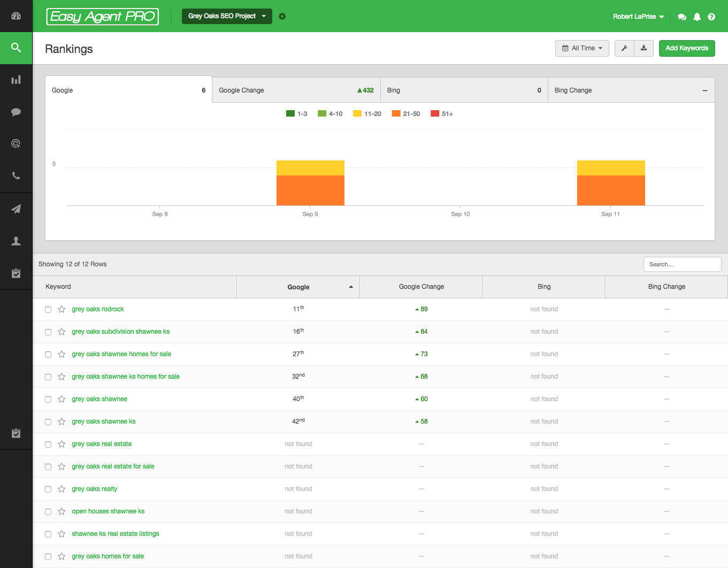728x568 pixels.
Task: Check the grey oaks real estate checkbox
Action: 48,444
